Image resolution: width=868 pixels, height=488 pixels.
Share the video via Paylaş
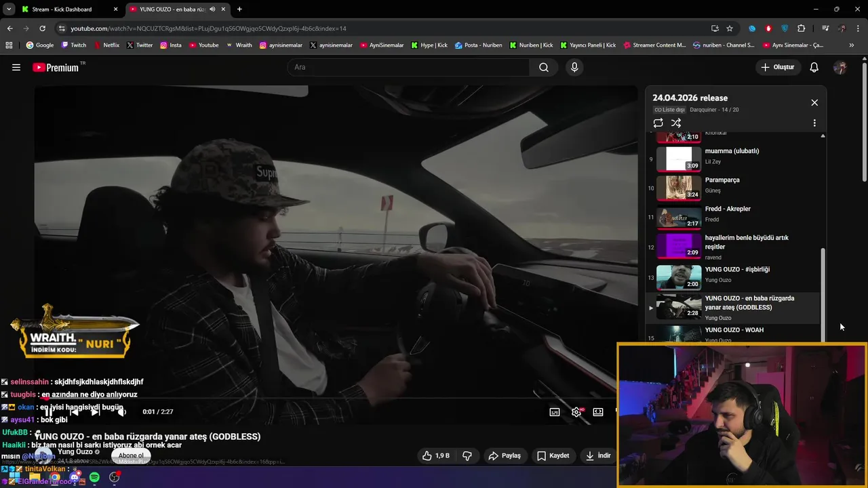pyautogui.click(x=505, y=455)
